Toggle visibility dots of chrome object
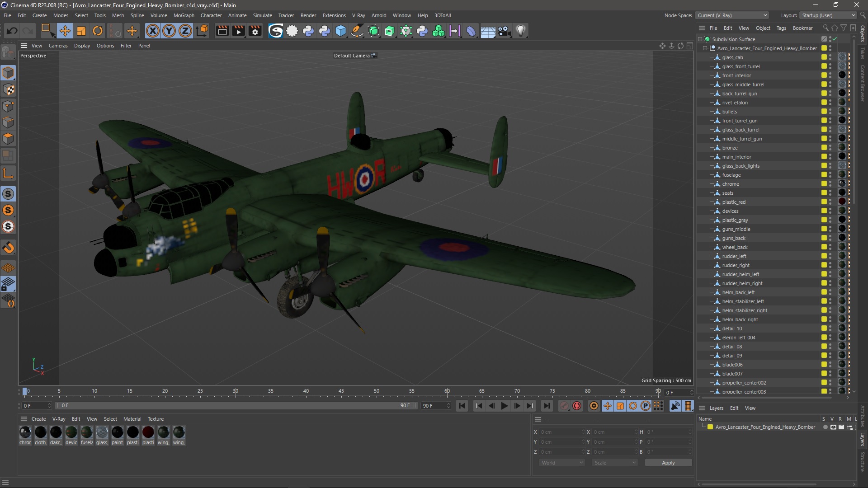Screen dimensions: 868x488 point(830,184)
